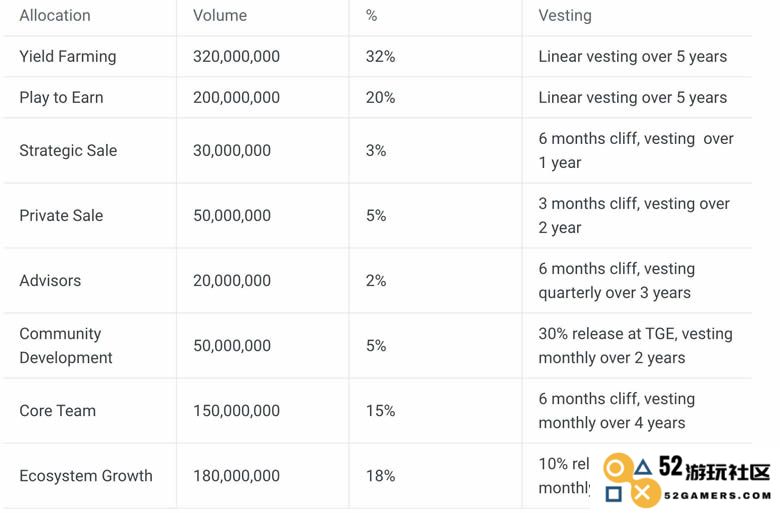Select the Volume column header
Viewport: 780px width, 513px height.
[x=220, y=15]
